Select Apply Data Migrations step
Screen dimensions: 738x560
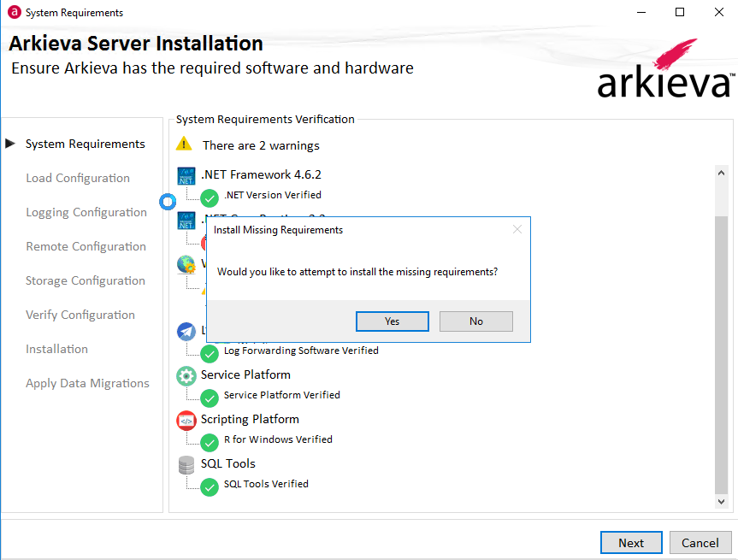coord(87,384)
